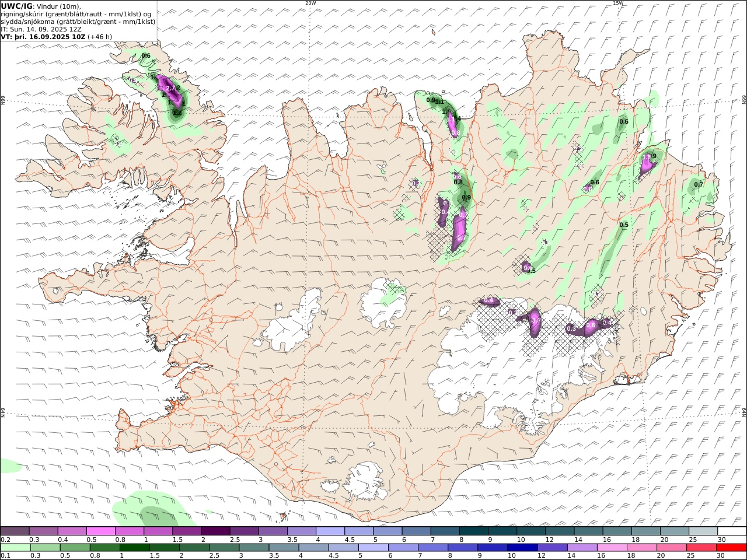
Task: Pick the bright red 30 swatch in bottom scale
Action: pyautogui.click(x=731, y=547)
